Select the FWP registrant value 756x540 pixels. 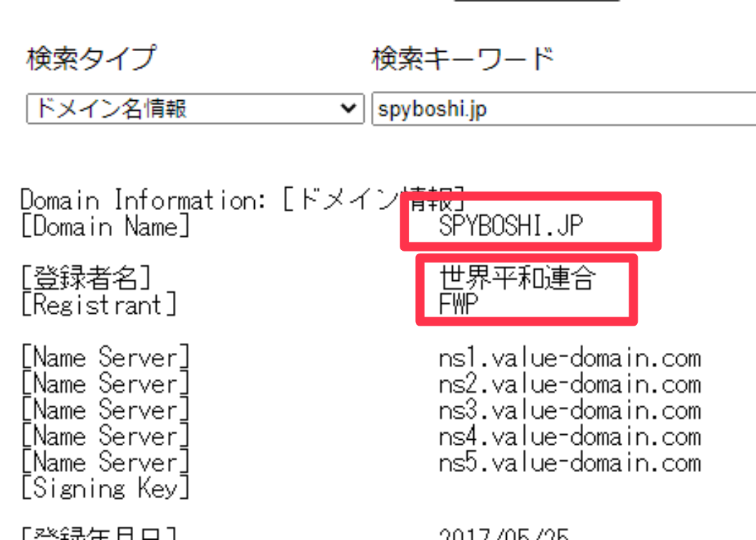tap(458, 304)
